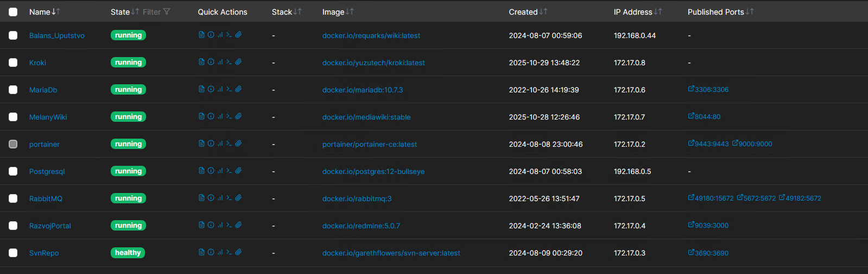
Task: Open logs for the RabbitMQ container
Action: 201,198
